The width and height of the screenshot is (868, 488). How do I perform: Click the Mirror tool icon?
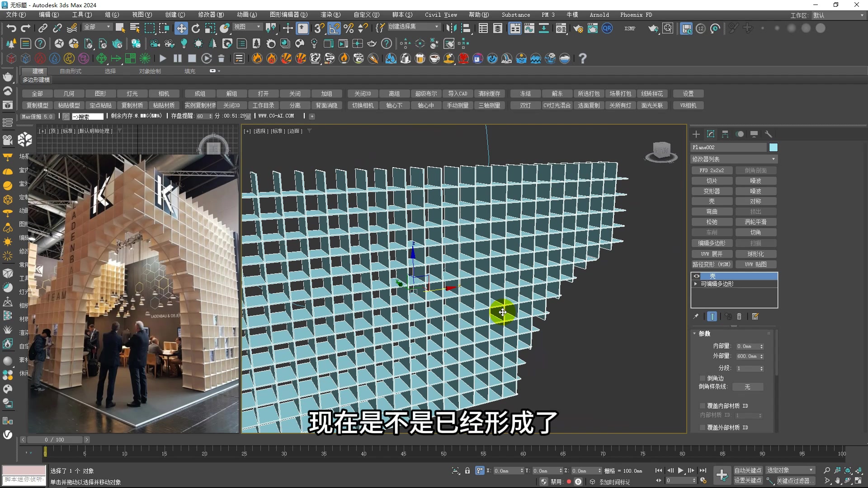tap(451, 28)
